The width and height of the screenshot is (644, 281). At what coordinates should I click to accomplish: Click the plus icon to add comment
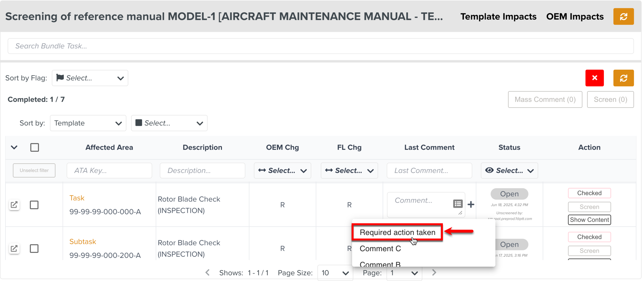point(471,205)
